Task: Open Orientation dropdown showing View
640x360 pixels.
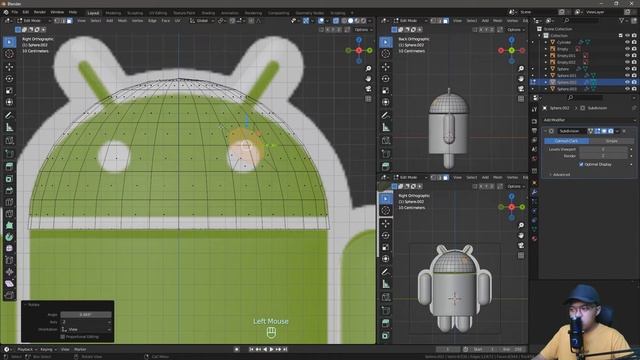Action: (x=86, y=329)
